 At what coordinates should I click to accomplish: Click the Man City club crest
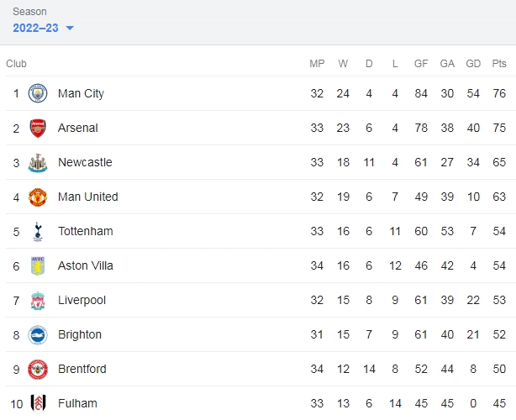point(38,93)
